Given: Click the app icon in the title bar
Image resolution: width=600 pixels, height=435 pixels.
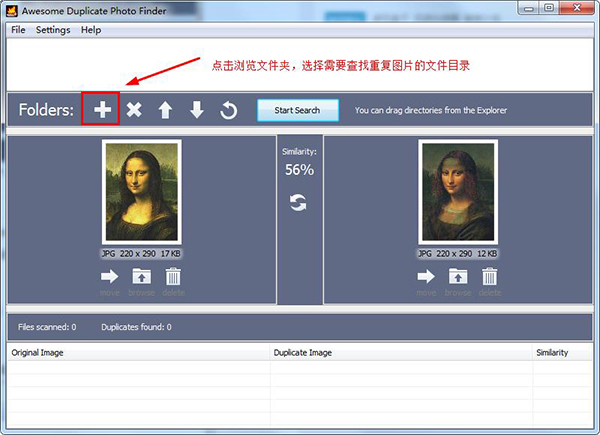Looking at the screenshot, I should coord(12,11).
